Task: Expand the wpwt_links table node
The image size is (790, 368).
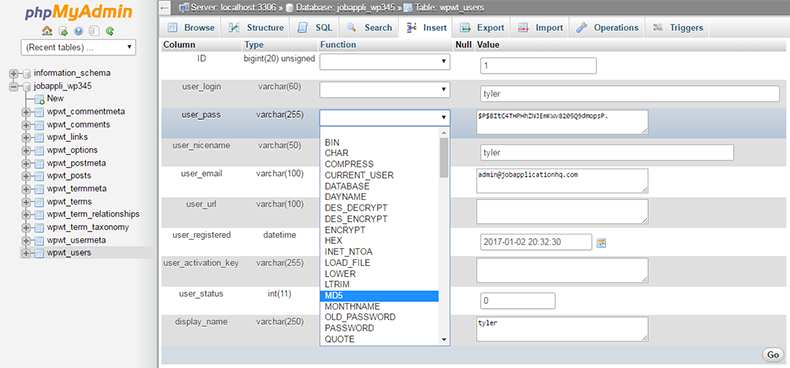Action: (x=26, y=138)
